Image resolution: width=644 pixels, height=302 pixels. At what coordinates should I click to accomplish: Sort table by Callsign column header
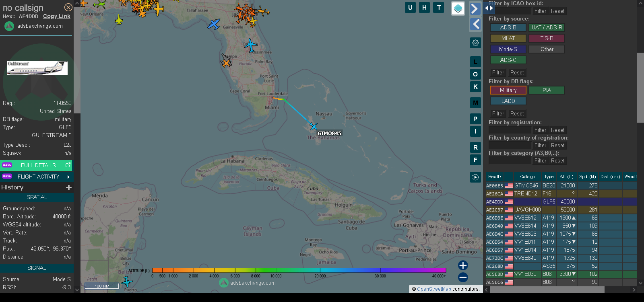527,177
